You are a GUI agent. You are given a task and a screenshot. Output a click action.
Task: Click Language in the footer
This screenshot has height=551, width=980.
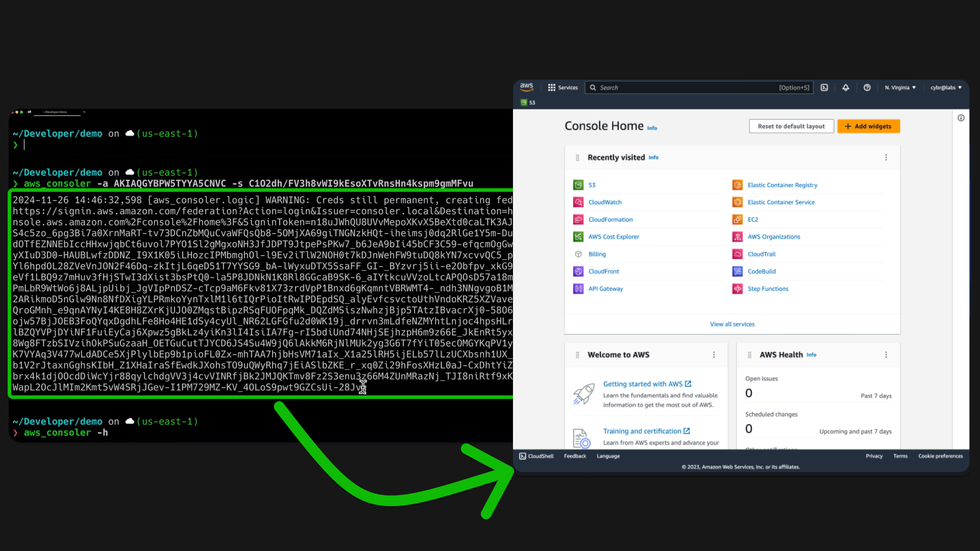(608, 456)
